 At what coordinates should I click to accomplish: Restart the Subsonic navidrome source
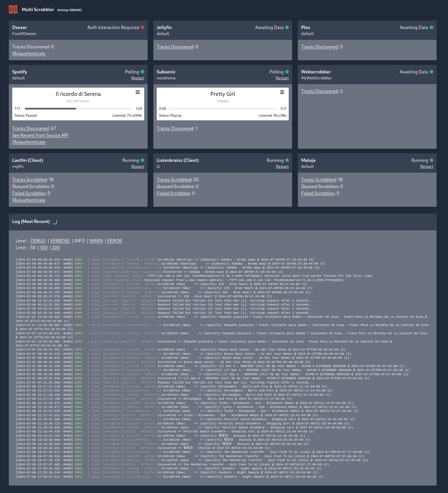tap(282, 78)
